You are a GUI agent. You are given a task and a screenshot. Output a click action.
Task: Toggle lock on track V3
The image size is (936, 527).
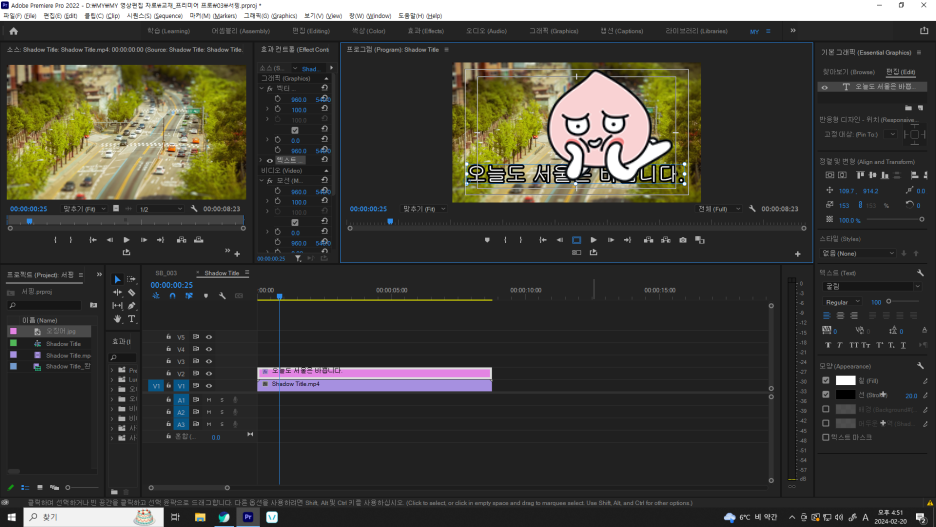pyautogui.click(x=168, y=361)
